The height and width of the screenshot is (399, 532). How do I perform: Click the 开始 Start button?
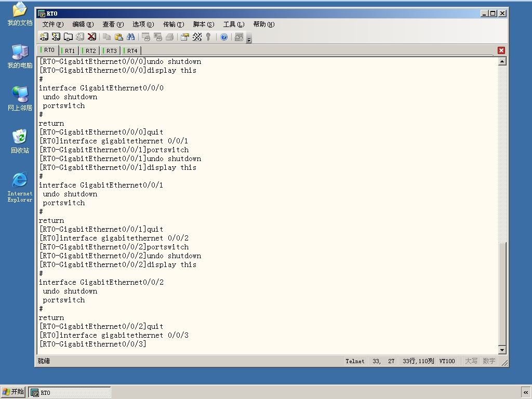(13, 392)
